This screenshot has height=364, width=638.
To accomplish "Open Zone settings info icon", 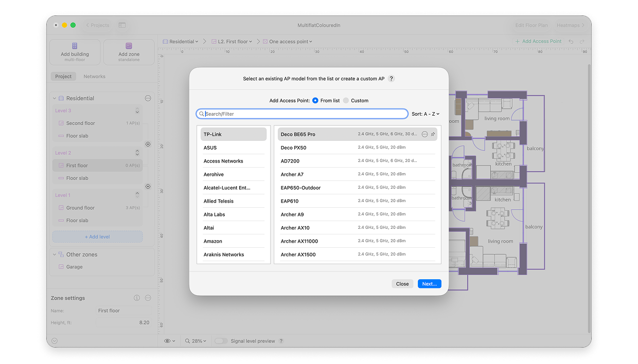I will click(x=137, y=298).
